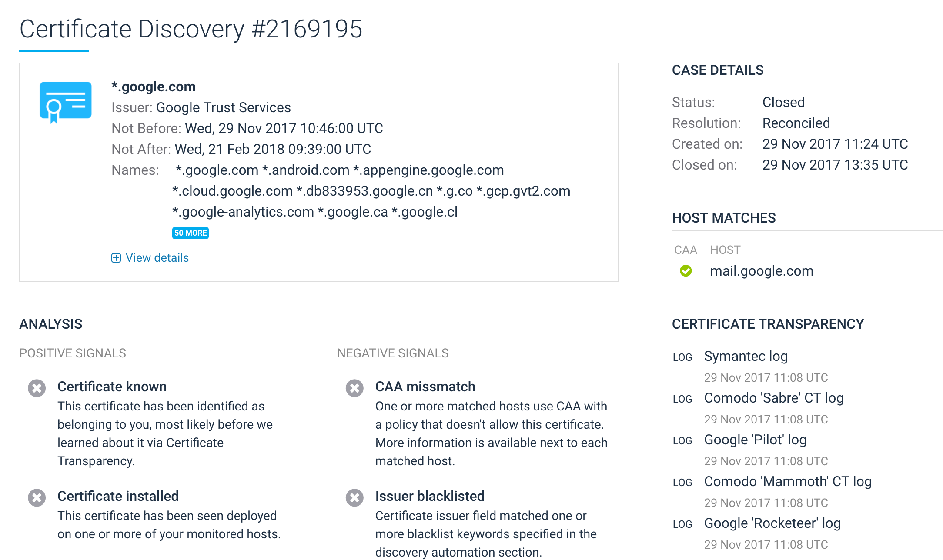The height and width of the screenshot is (560, 943).
Task: Click the LOG tag beside Google 'Rocketeer'
Action: (x=682, y=524)
